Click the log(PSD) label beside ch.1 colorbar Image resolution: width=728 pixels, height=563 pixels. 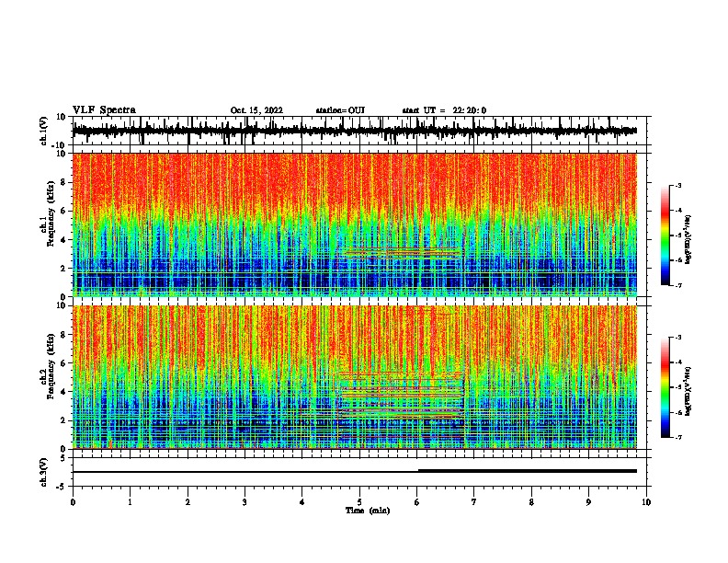pyautogui.click(x=688, y=239)
